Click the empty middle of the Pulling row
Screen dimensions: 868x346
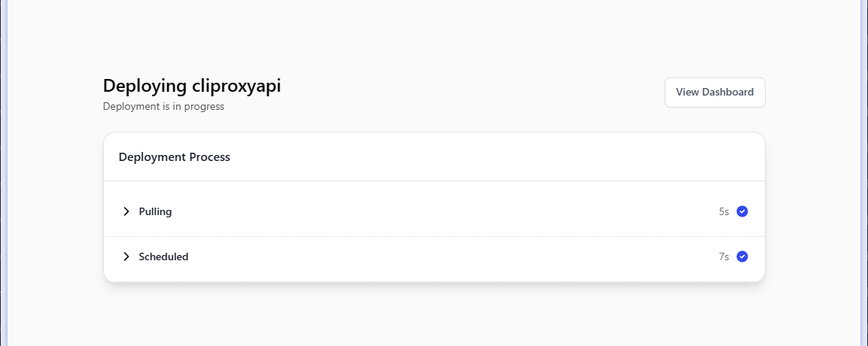(x=434, y=211)
